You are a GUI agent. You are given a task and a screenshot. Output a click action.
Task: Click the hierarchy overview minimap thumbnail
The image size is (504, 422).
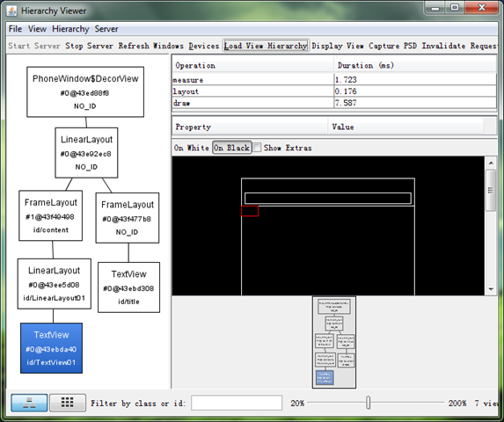point(334,342)
